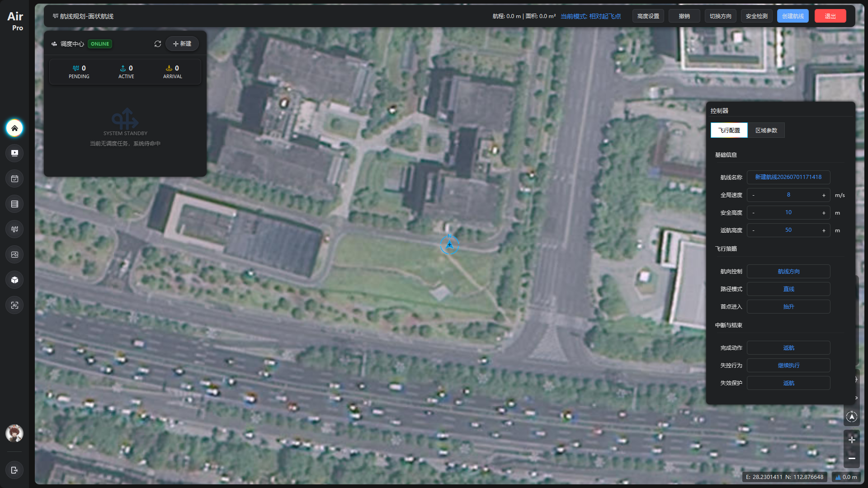
Task: Click the drone position marker on map
Action: point(449,245)
